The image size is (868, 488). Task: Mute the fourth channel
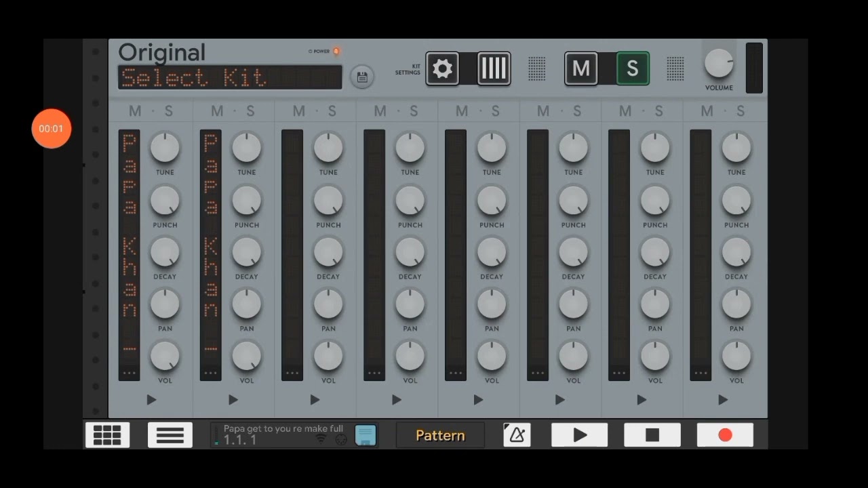click(x=380, y=111)
